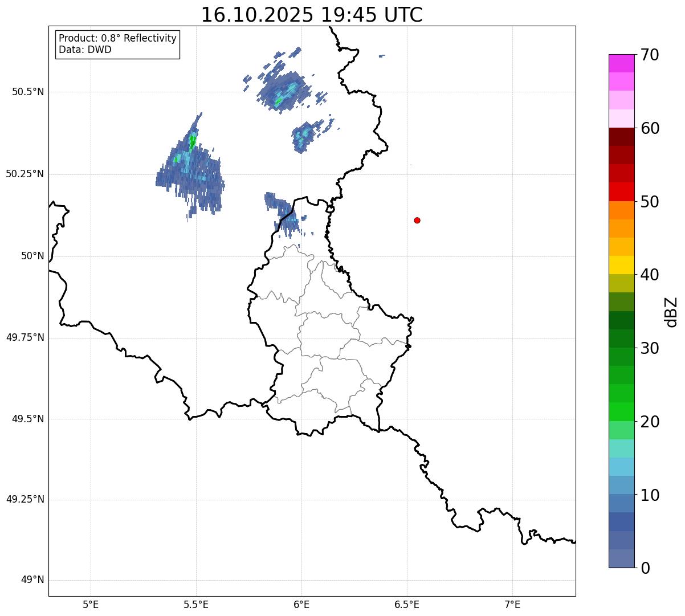Click the orange colorbar segment just below 50

622,210
